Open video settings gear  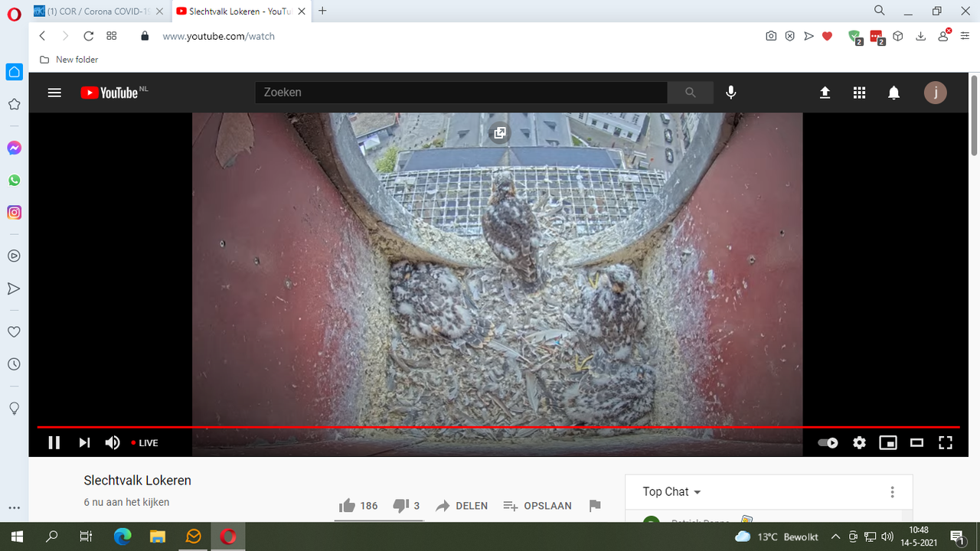coord(859,442)
